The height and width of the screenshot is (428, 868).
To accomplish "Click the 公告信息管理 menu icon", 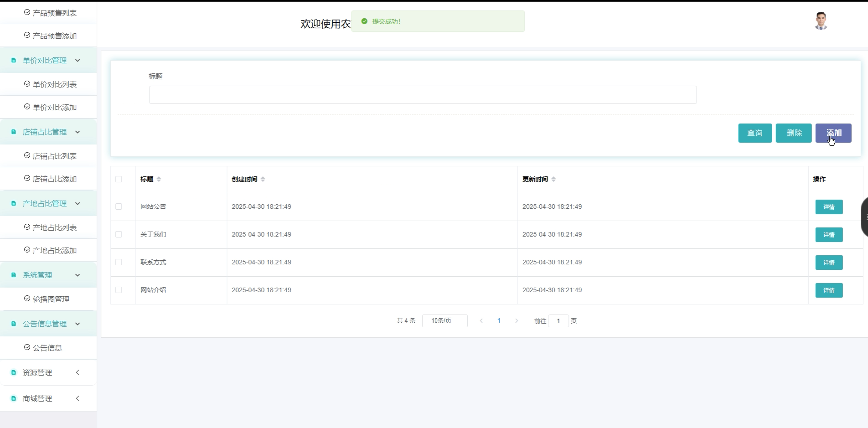I will click(14, 324).
